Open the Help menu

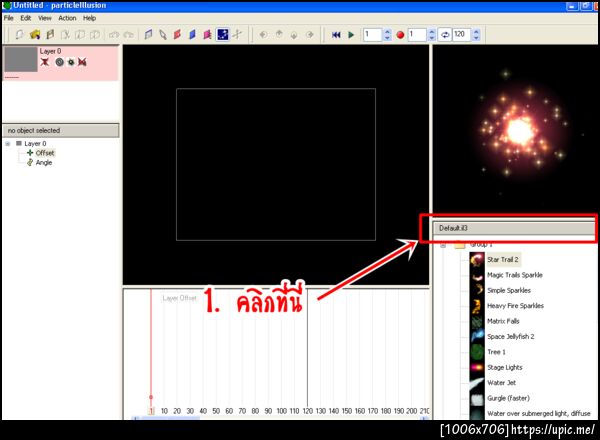click(90, 18)
